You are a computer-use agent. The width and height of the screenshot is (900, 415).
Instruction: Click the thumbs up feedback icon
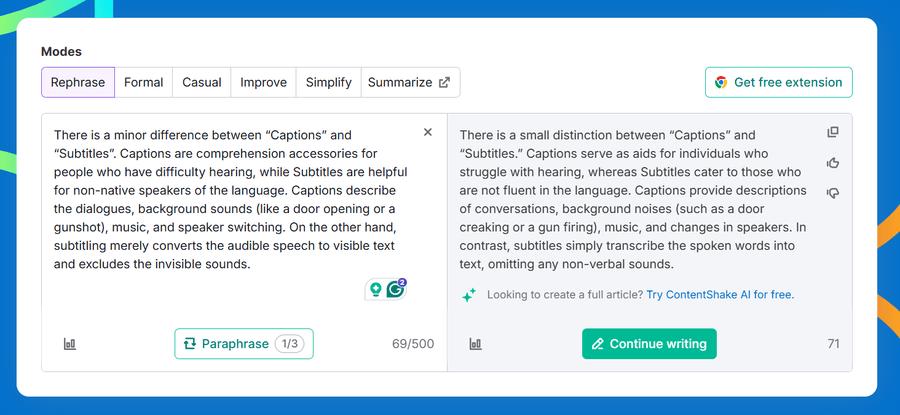(833, 163)
